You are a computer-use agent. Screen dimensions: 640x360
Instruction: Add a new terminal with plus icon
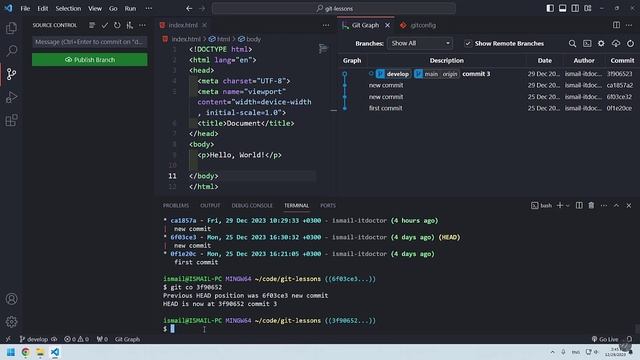click(x=560, y=205)
